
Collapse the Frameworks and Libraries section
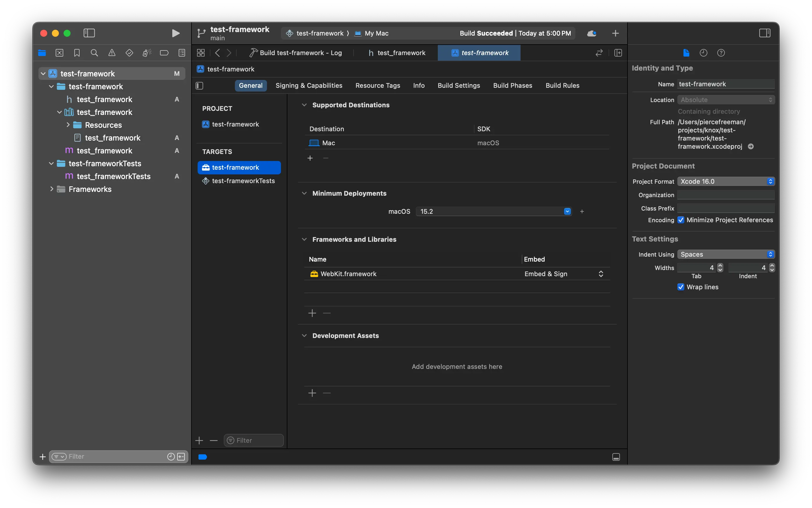(304, 239)
